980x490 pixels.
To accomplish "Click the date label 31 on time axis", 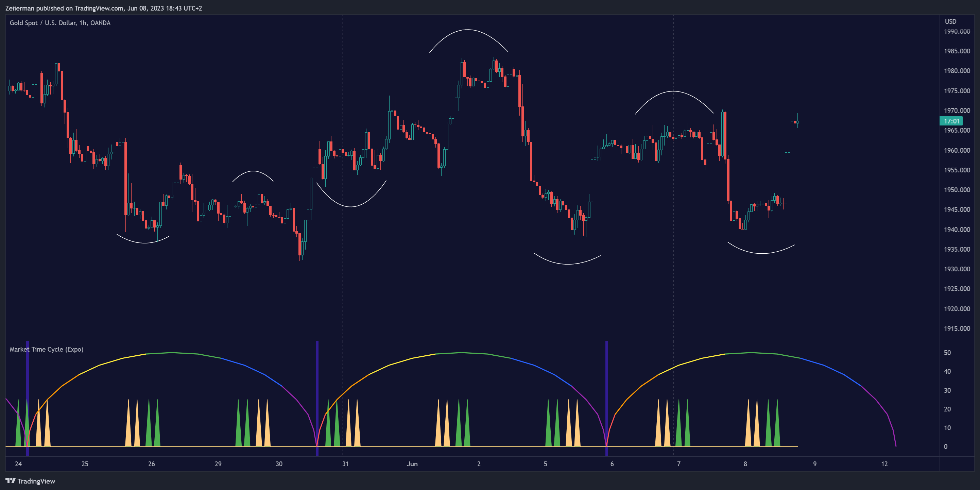I will pyautogui.click(x=345, y=464).
